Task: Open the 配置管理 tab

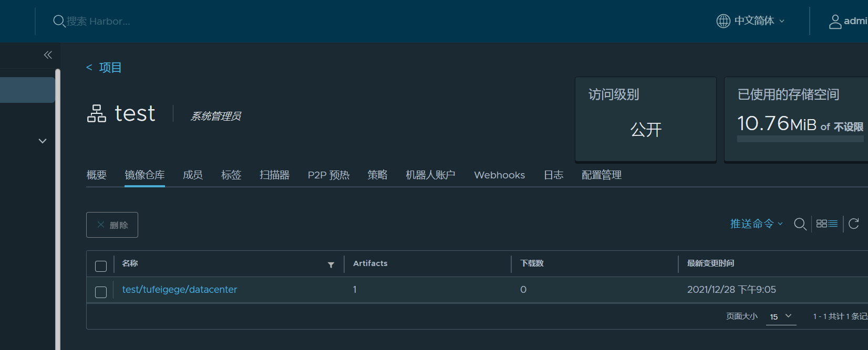Action: click(602, 175)
